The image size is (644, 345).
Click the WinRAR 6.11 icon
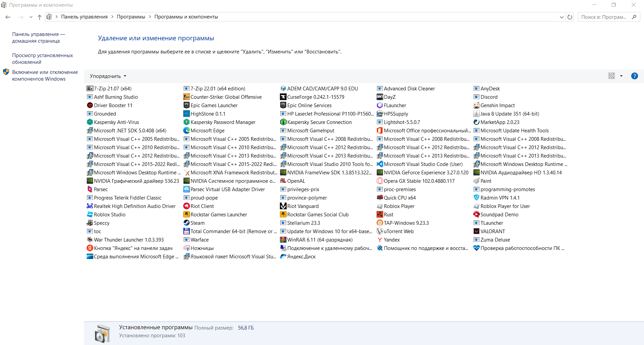pos(283,240)
